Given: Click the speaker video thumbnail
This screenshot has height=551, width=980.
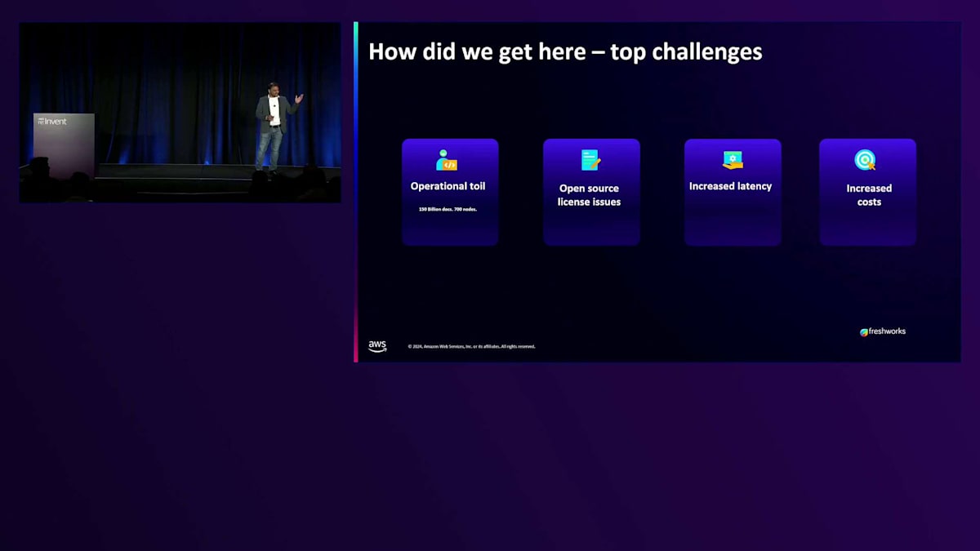Looking at the screenshot, I should 180,112.
